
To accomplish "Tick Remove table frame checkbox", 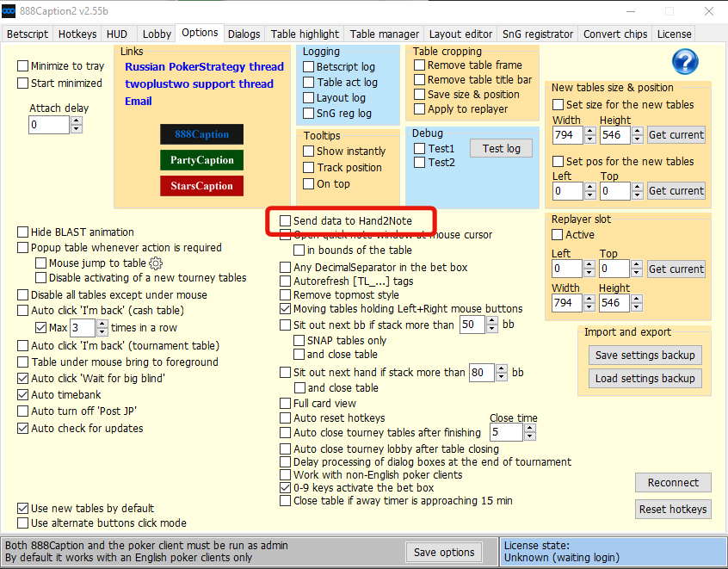I will [x=419, y=65].
